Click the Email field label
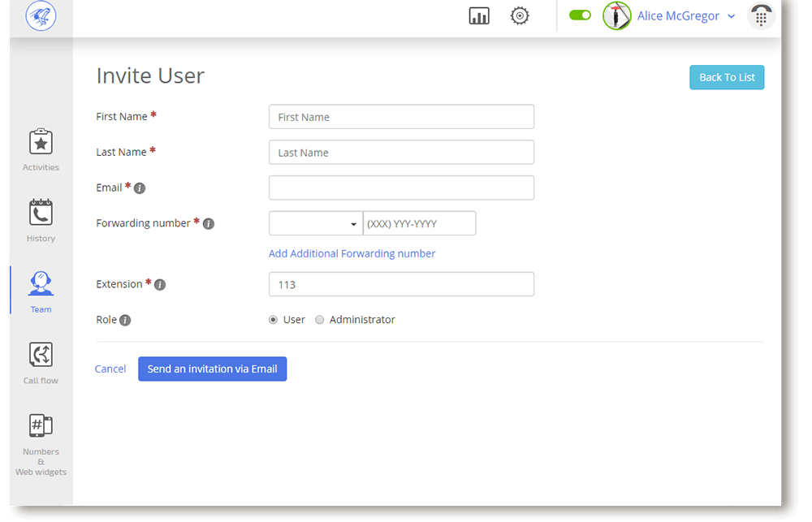 (109, 188)
